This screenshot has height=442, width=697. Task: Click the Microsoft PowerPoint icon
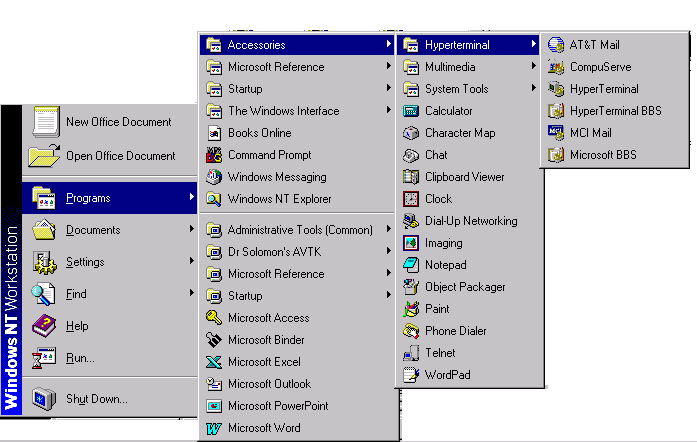pos(214,406)
